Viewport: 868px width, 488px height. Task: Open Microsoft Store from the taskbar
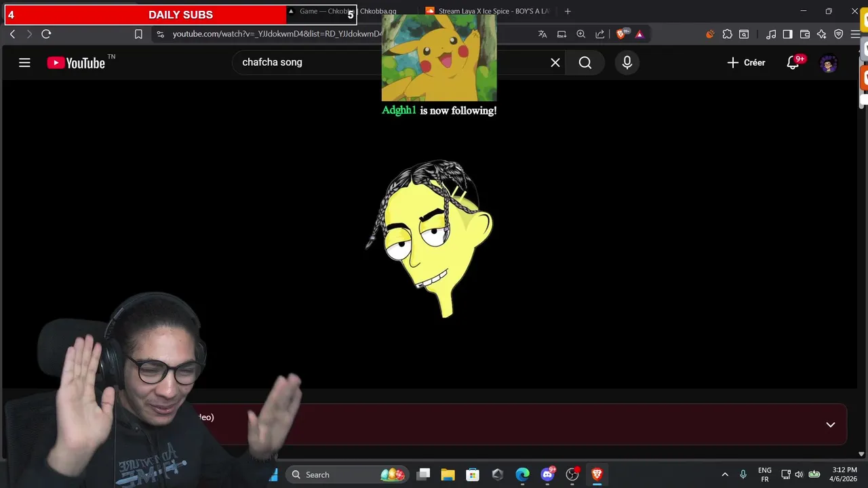pyautogui.click(x=473, y=474)
